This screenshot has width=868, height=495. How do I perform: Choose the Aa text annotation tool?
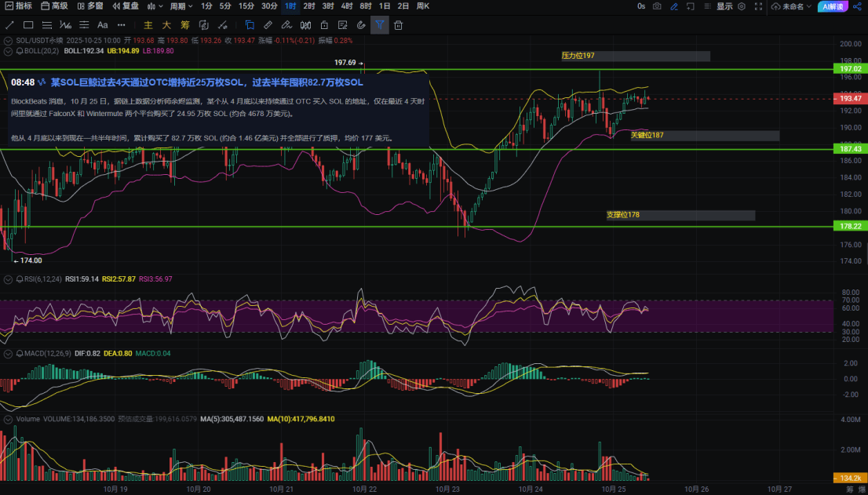pyautogui.click(x=102, y=25)
